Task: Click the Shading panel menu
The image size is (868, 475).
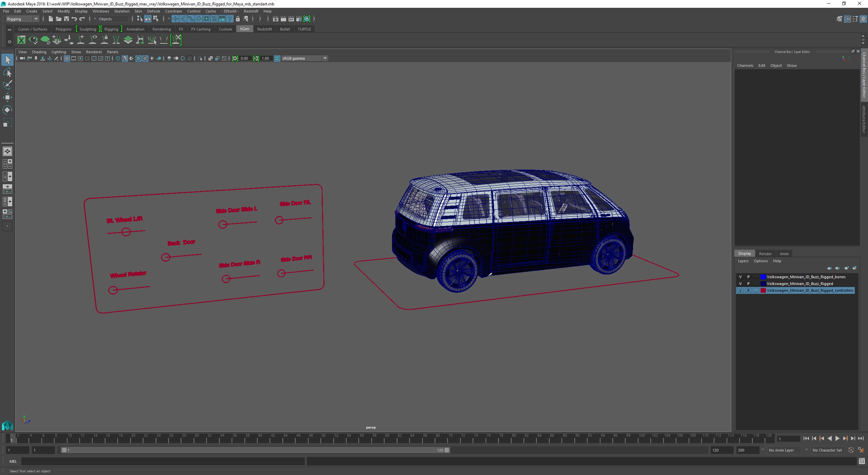Action: coord(39,52)
